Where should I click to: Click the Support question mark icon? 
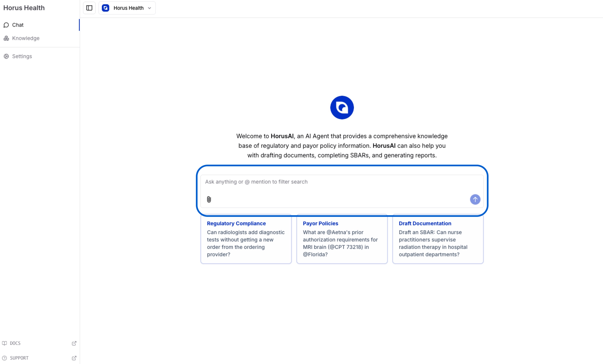(4, 358)
